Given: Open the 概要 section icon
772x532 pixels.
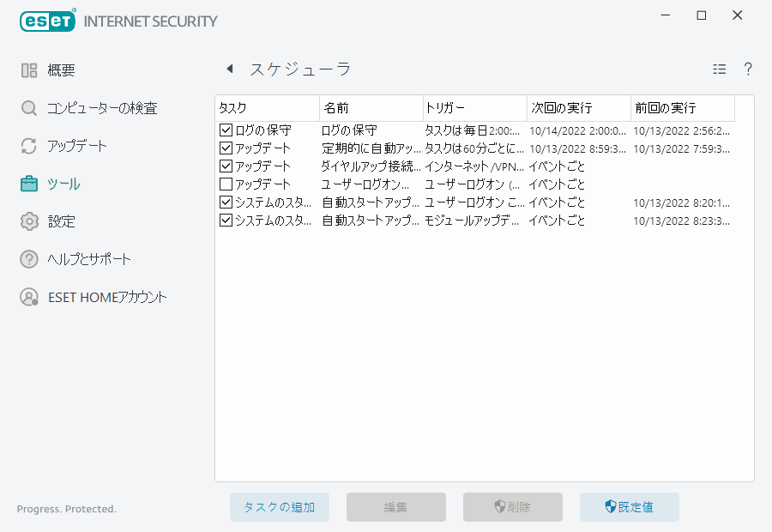Looking at the screenshot, I should tap(27, 70).
